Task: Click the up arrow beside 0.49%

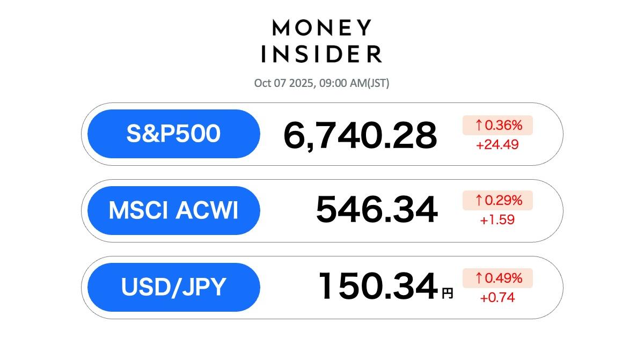Action: [479, 278]
